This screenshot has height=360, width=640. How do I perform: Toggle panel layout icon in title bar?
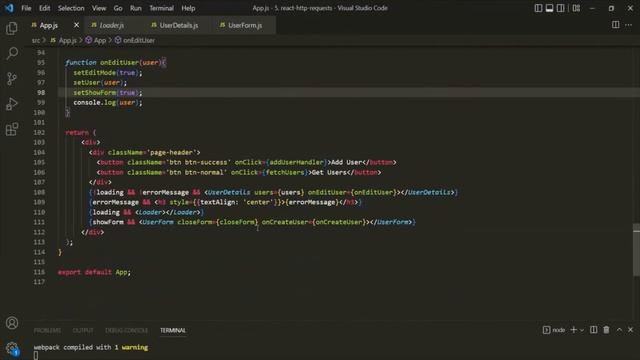[549, 8]
